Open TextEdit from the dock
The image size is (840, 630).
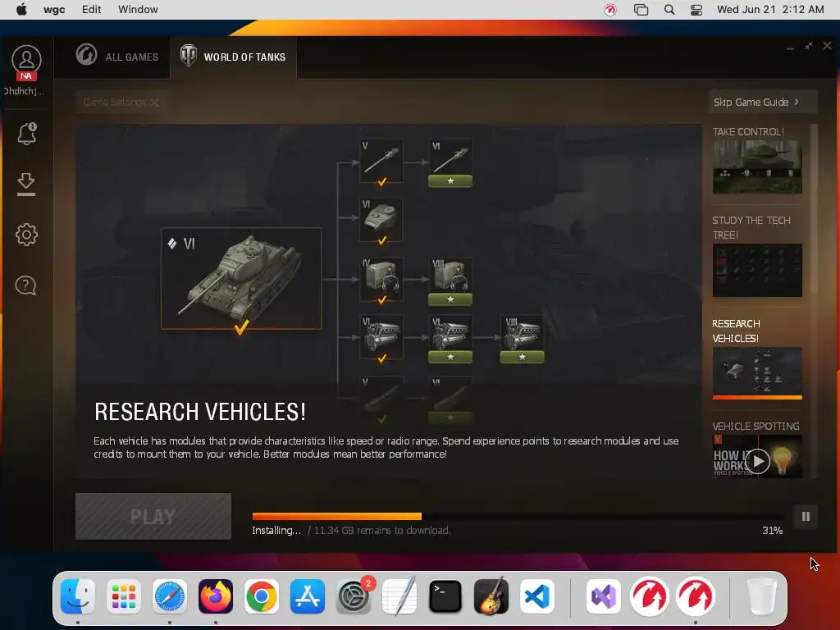click(x=399, y=596)
